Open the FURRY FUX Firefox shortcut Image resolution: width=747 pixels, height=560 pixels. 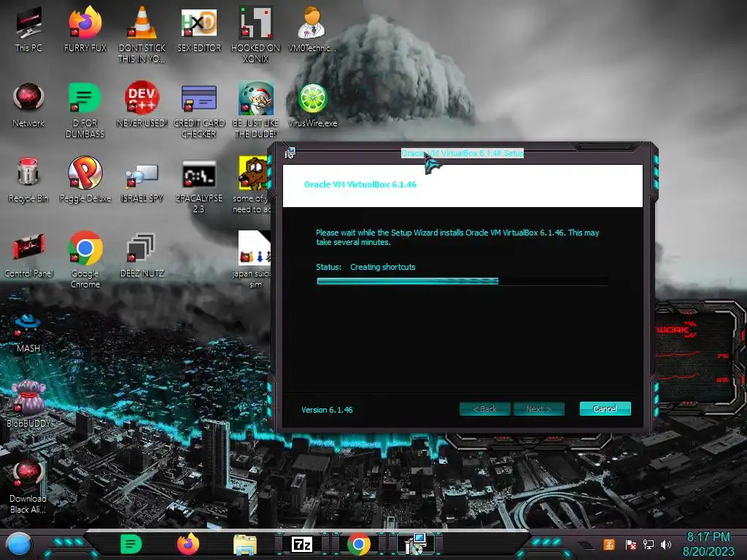coord(85,29)
